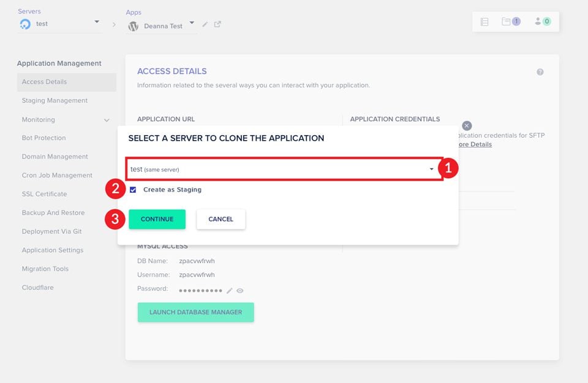Screen dimensions: 588x383
Task: Go to Backup And Restore section
Action: [x=53, y=213]
